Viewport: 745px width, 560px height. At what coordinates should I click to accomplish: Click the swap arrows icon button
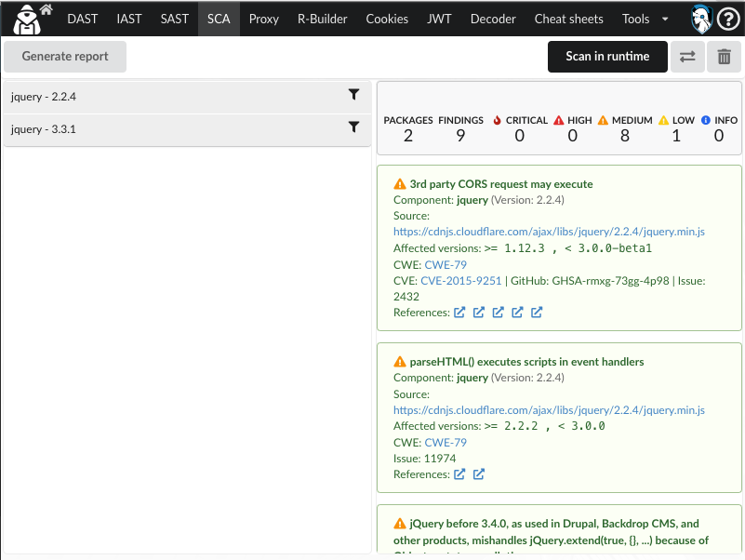click(687, 57)
